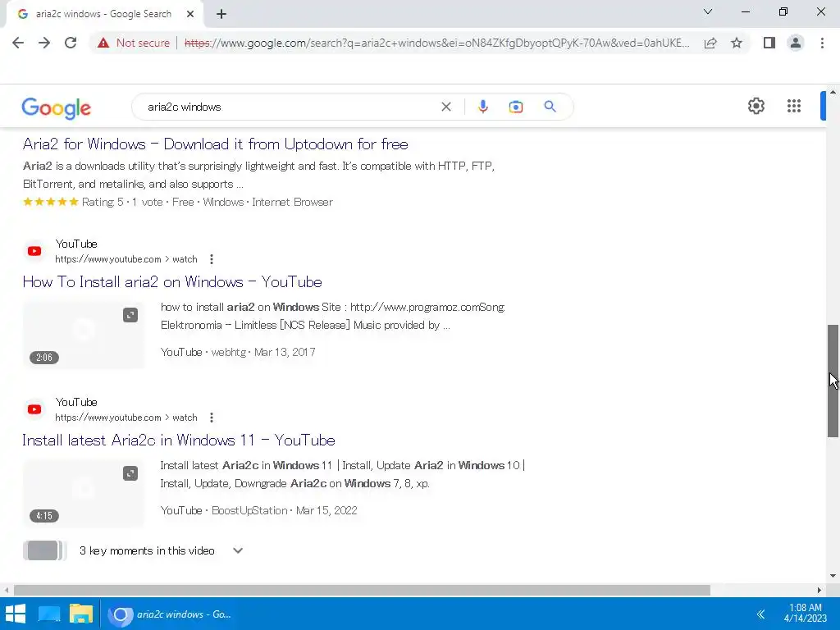This screenshot has height=630, width=840.
Task: Go forward to next page
Action: click(x=44, y=43)
